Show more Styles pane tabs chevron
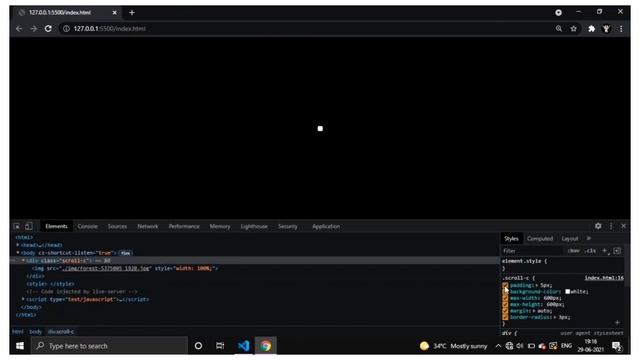 pos(589,238)
